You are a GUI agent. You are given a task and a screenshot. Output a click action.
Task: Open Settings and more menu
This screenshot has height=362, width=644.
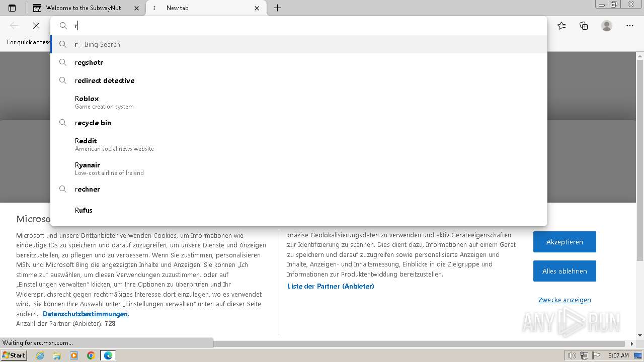pyautogui.click(x=630, y=26)
